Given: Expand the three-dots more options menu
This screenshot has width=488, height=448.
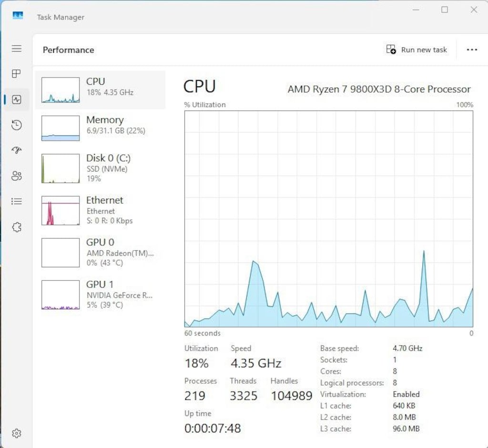Looking at the screenshot, I should [x=472, y=50].
